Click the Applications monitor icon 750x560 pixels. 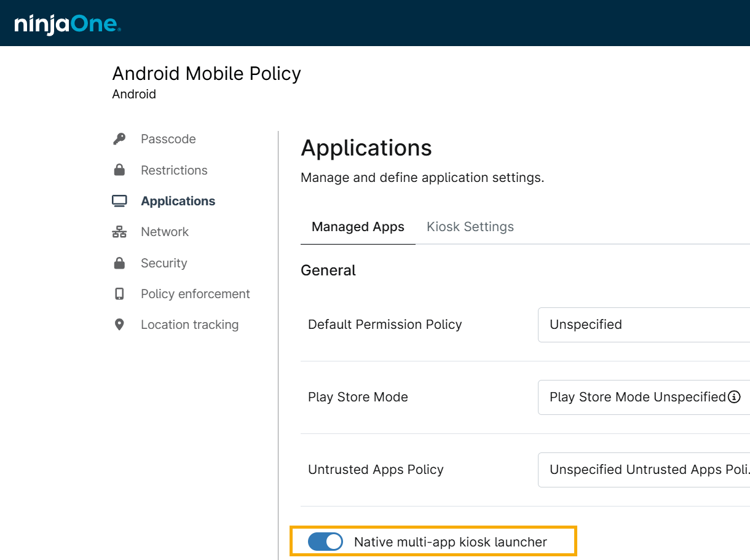[x=119, y=201]
